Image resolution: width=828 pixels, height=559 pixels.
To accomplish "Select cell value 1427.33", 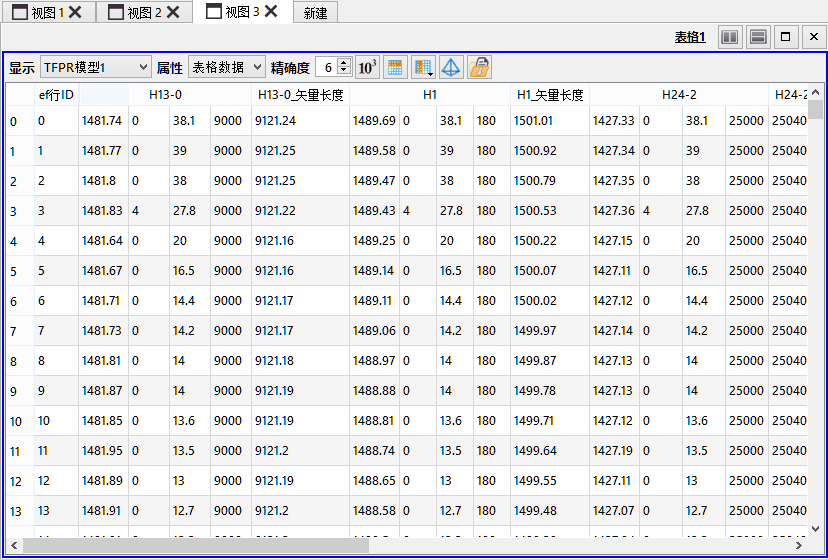I will pos(613,121).
